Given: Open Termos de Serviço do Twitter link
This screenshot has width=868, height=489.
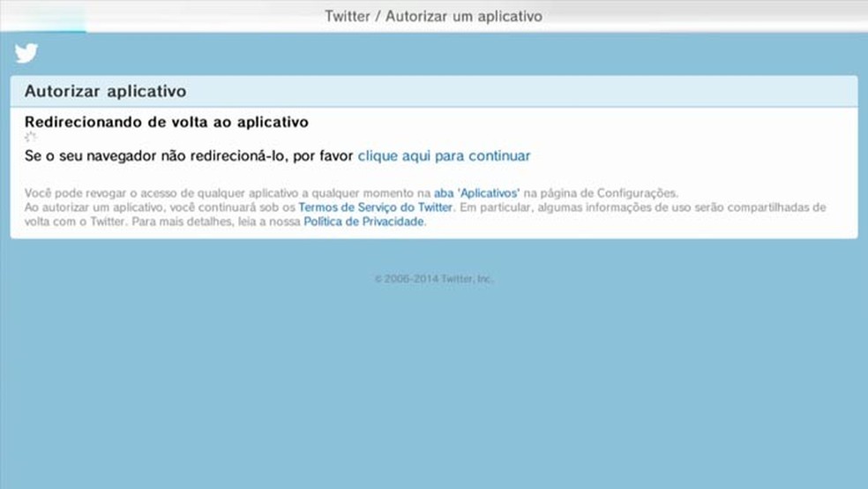Looking at the screenshot, I should (375, 207).
